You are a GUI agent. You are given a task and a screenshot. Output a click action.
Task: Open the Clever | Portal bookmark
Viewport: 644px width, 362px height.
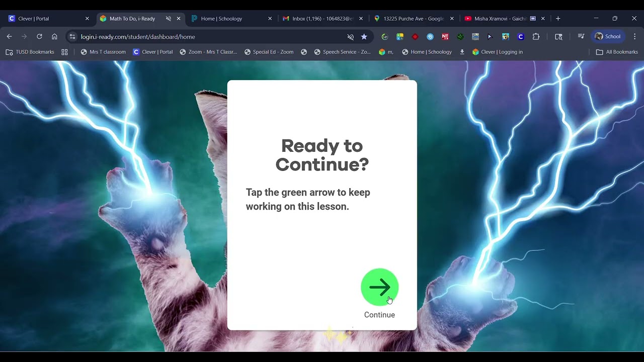point(153,52)
